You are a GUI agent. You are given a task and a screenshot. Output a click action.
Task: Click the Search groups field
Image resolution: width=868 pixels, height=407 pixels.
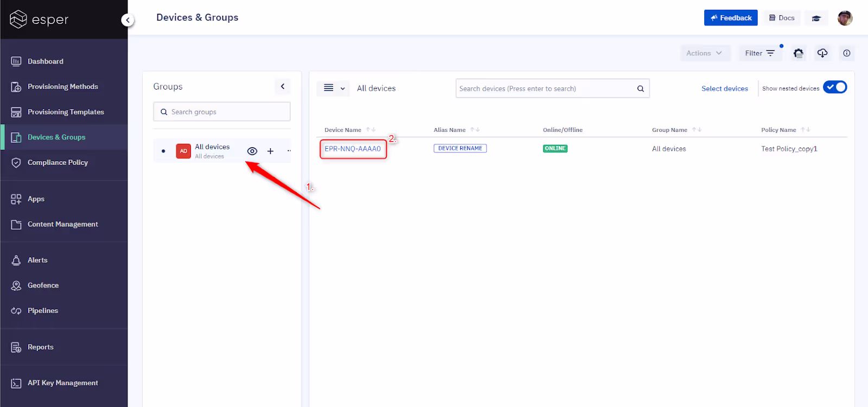click(x=222, y=112)
